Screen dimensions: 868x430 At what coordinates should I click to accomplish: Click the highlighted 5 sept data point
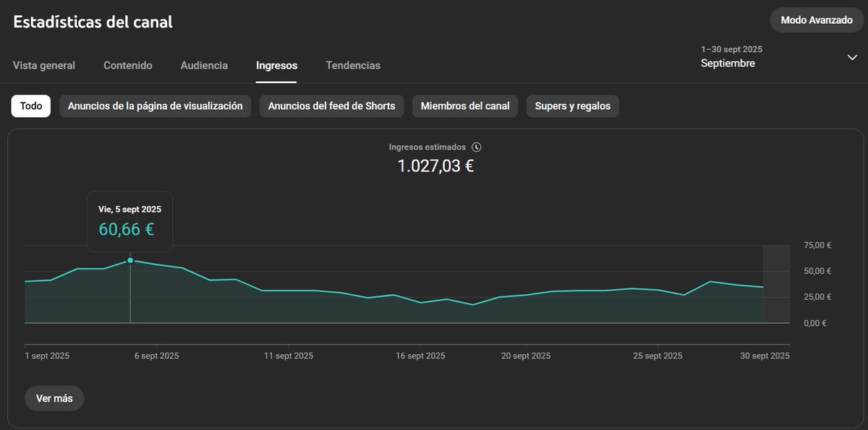coord(130,260)
